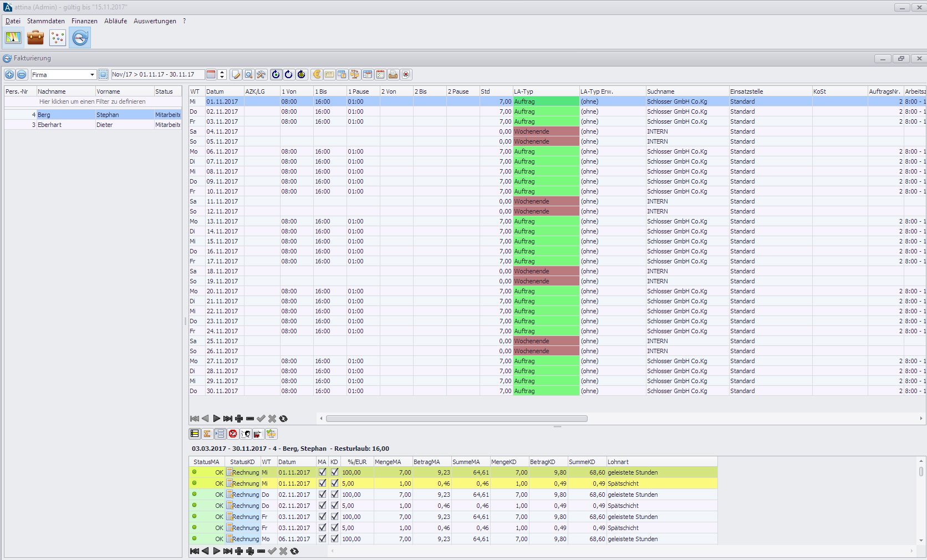Click the scales with green checkmark icon
Viewport: 927px width, 560px height.
pyautogui.click(x=271, y=434)
